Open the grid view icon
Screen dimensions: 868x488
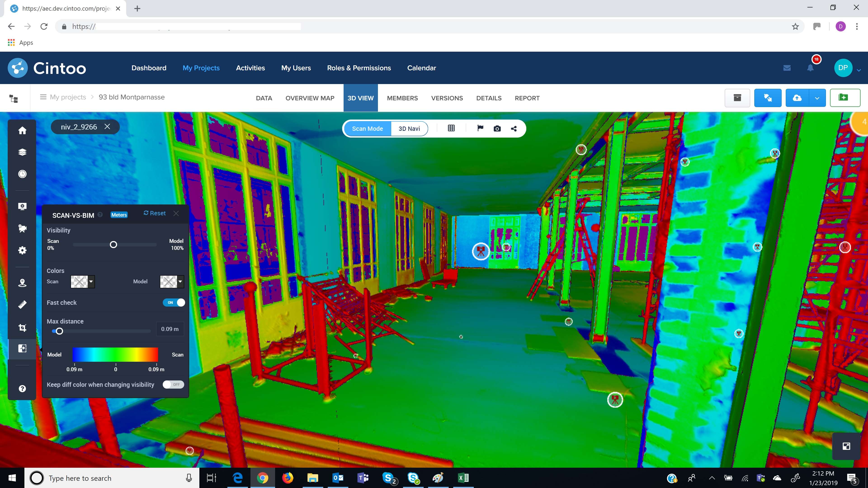pos(451,128)
